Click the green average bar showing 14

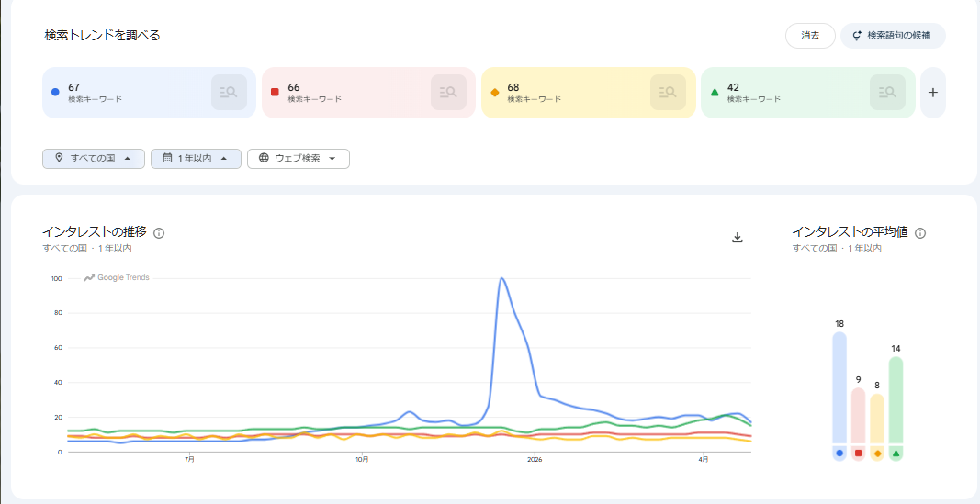click(896, 399)
